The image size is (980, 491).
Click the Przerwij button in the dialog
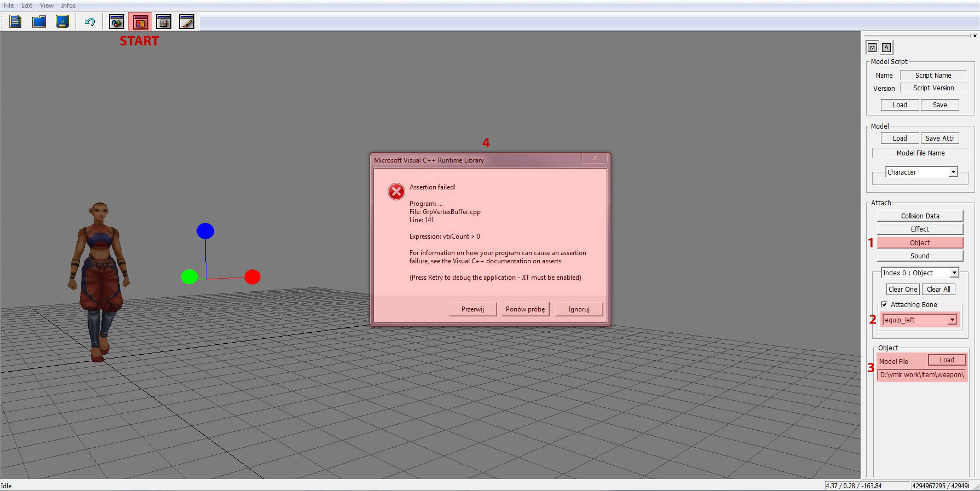(x=472, y=309)
